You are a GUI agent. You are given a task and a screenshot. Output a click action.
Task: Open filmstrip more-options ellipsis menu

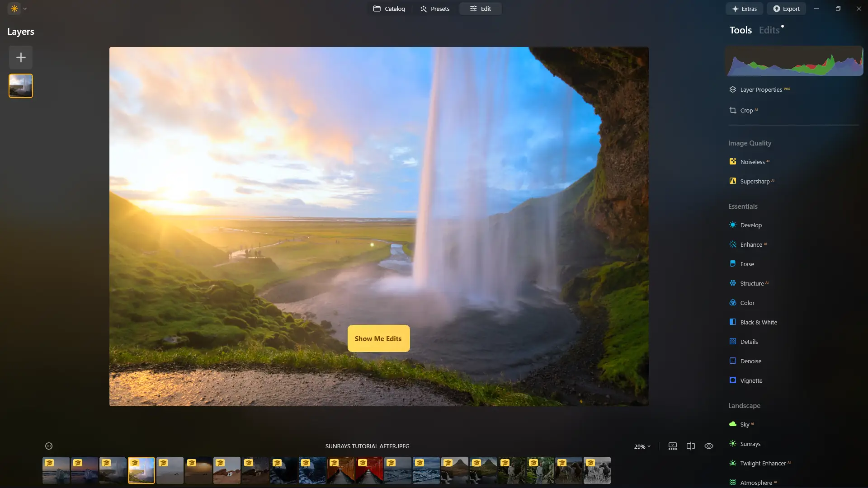point(49,446)
